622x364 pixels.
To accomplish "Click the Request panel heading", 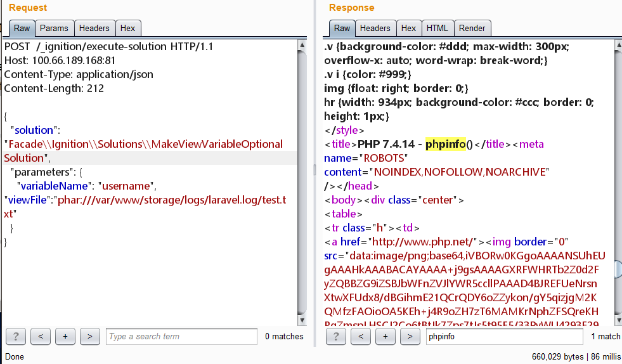I will point(28,8).
